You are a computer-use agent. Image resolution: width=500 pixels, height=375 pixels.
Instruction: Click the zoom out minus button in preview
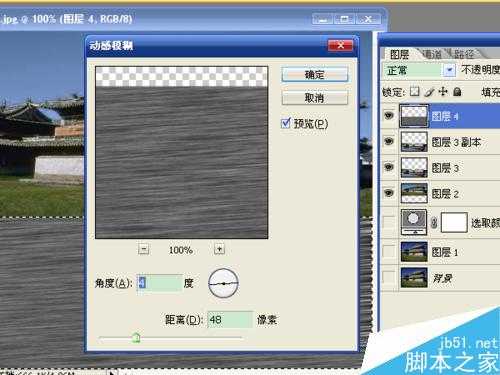[143, 249]
